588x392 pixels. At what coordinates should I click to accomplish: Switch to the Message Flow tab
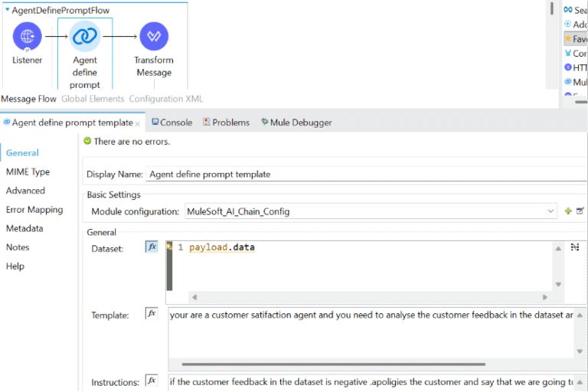(x=28, y=99)
